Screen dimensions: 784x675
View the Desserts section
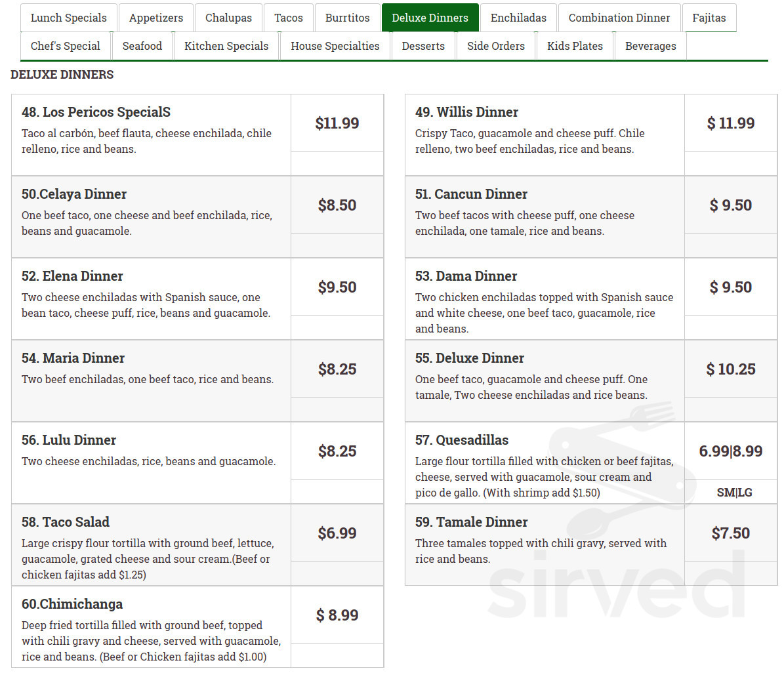(x=423, y=46)
